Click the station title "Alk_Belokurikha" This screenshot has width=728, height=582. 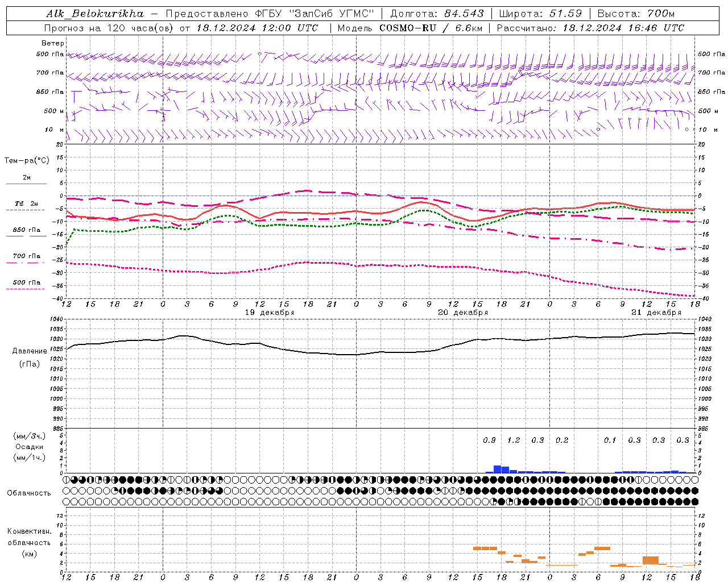coord(95,14)
